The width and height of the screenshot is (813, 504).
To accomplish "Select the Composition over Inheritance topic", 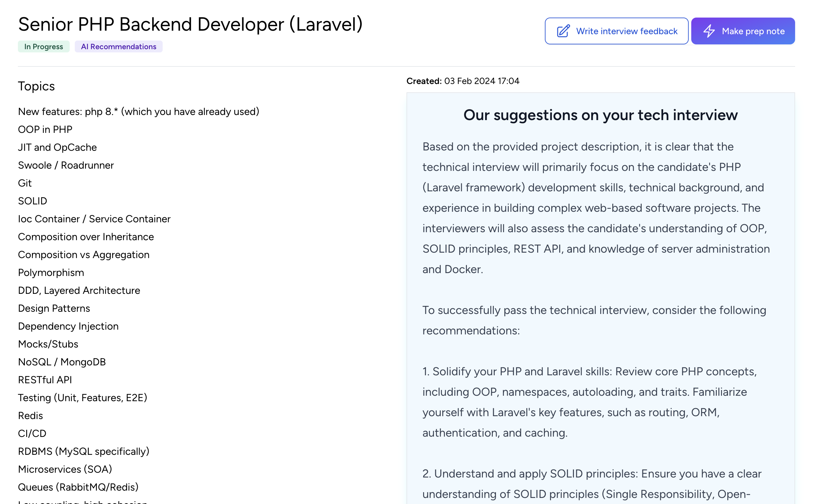I will (x=86, y=237).
